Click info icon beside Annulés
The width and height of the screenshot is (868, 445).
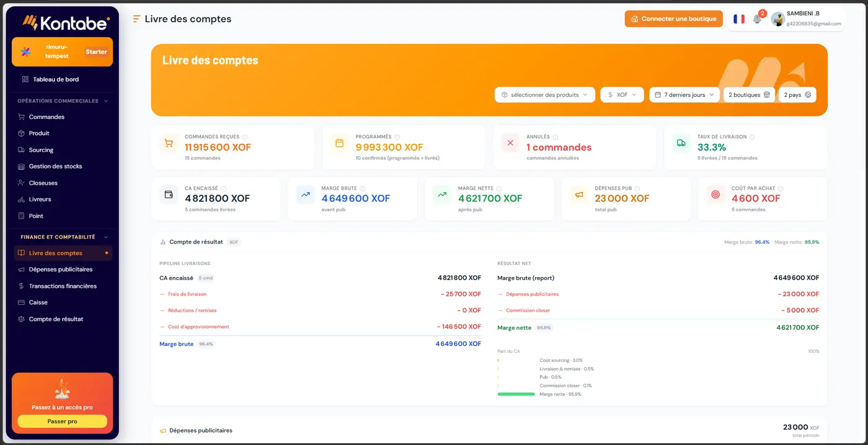tap(556, 137)
